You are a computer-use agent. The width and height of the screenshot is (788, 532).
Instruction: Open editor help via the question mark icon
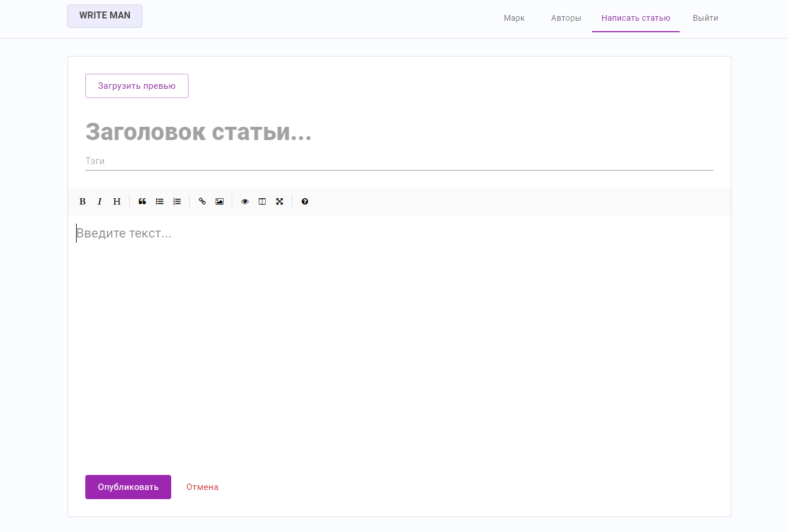coord(305,201)
